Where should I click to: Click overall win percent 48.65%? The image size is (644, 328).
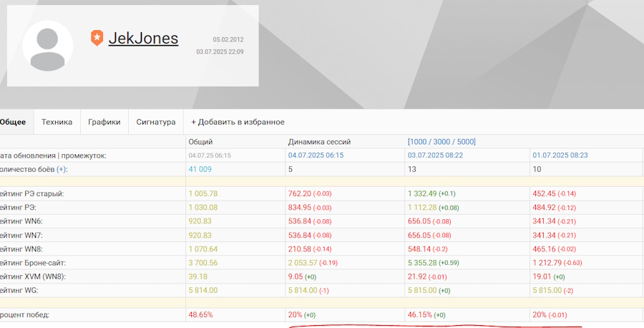[201, 315]
